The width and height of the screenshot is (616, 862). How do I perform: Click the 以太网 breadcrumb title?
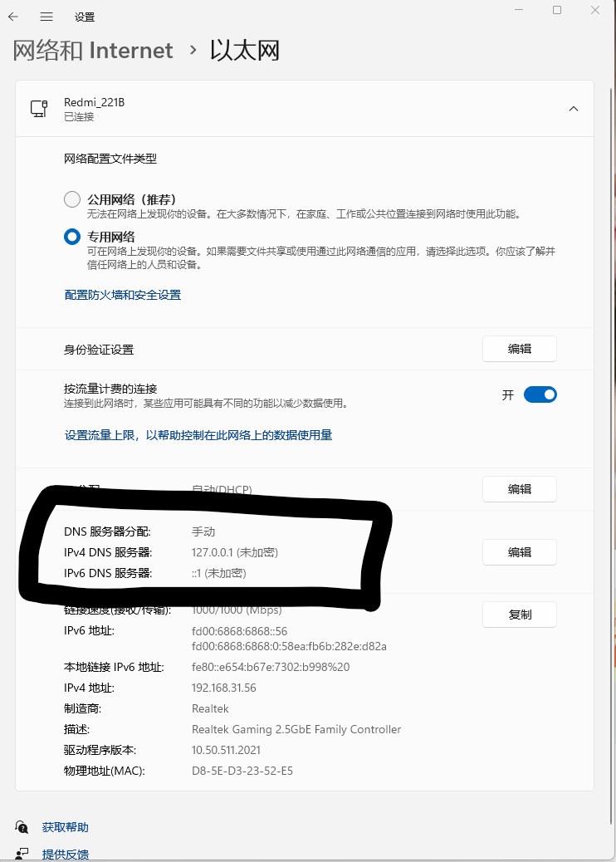point(245,51)
